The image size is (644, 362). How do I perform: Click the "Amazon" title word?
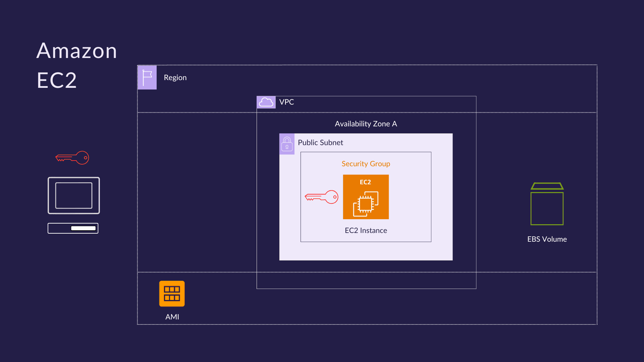(x=76, y=51)
